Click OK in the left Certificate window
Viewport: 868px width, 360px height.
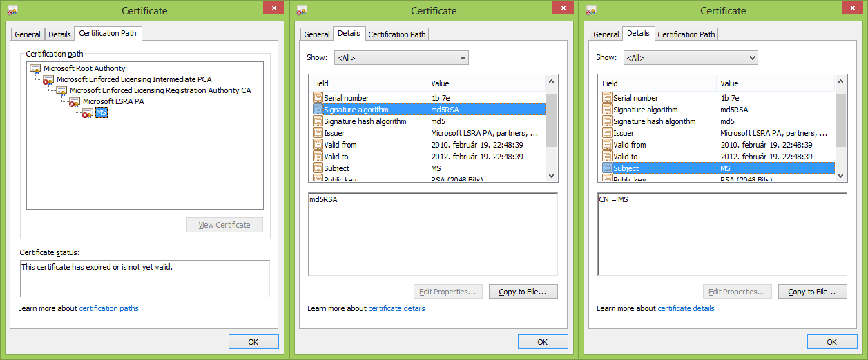[x=253, y=342]
